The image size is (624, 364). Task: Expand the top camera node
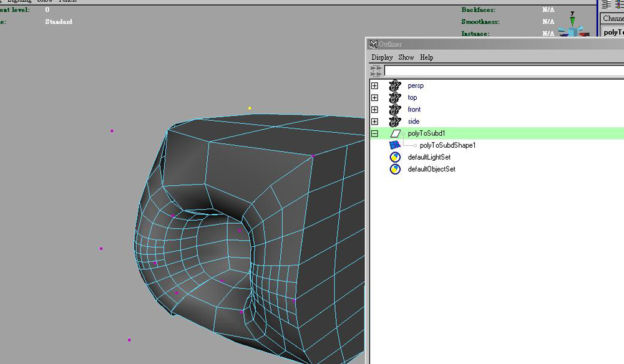(x=374, y=98)
